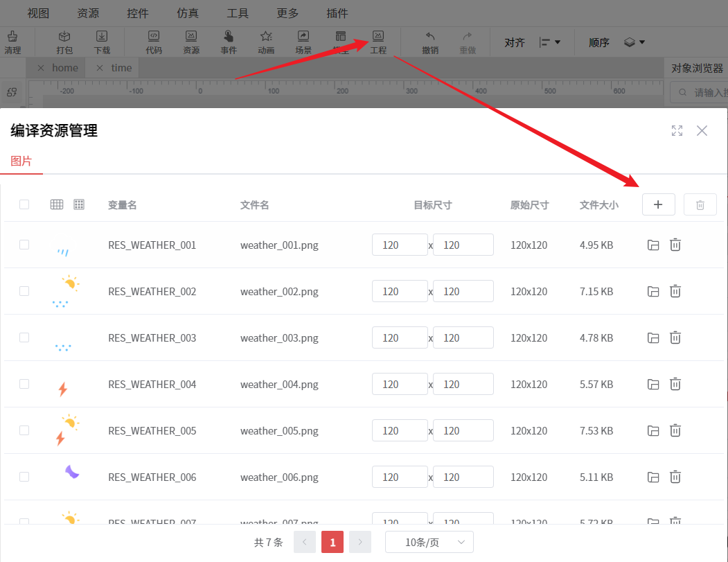Open the 仿真 menu
This screenshot has height=562, width=728.
188,13
